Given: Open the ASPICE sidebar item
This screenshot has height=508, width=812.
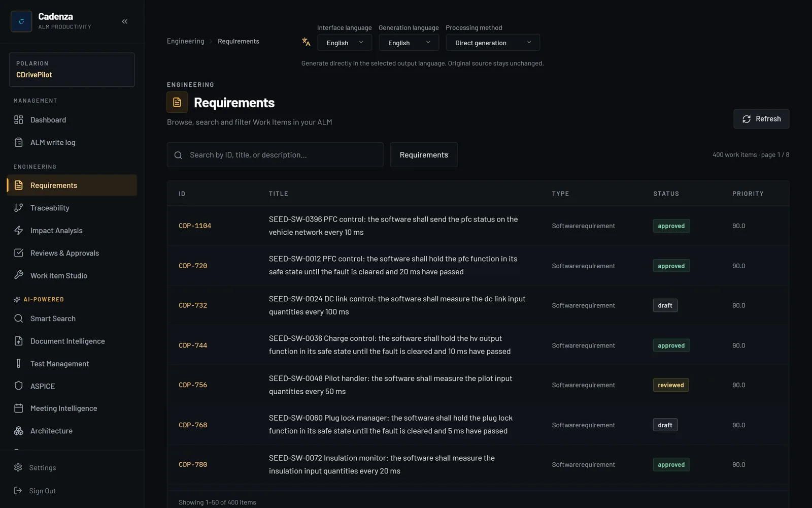Looking at the screenshot, I should pos(72,386).
